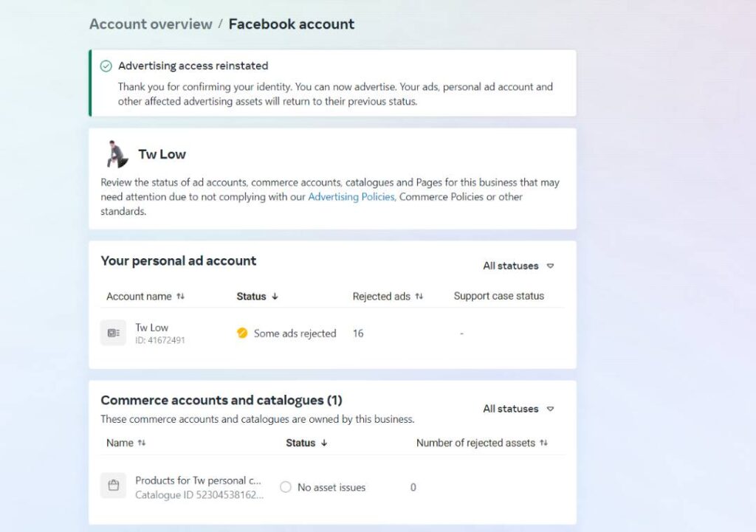Click the Tw Low profile picture
The height and width of the screenshot is (532, 756).
117,154
